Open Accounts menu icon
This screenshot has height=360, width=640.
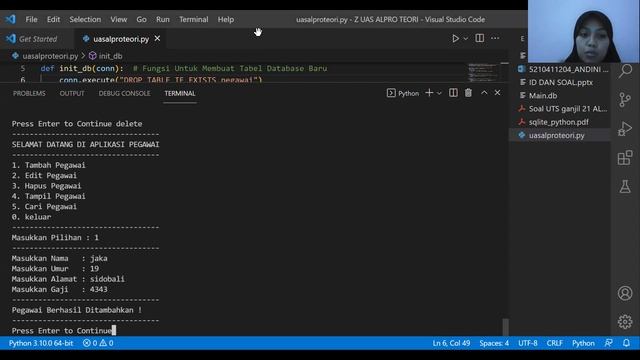[x=625, y=293]
